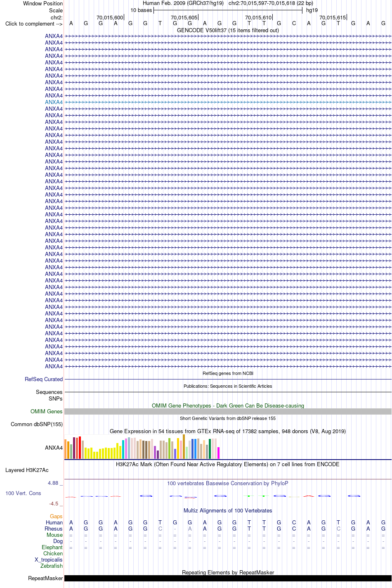Screen dimensions: 392x588
Task: Click the 'Scale' label on the left
Action: pos(56,10)
